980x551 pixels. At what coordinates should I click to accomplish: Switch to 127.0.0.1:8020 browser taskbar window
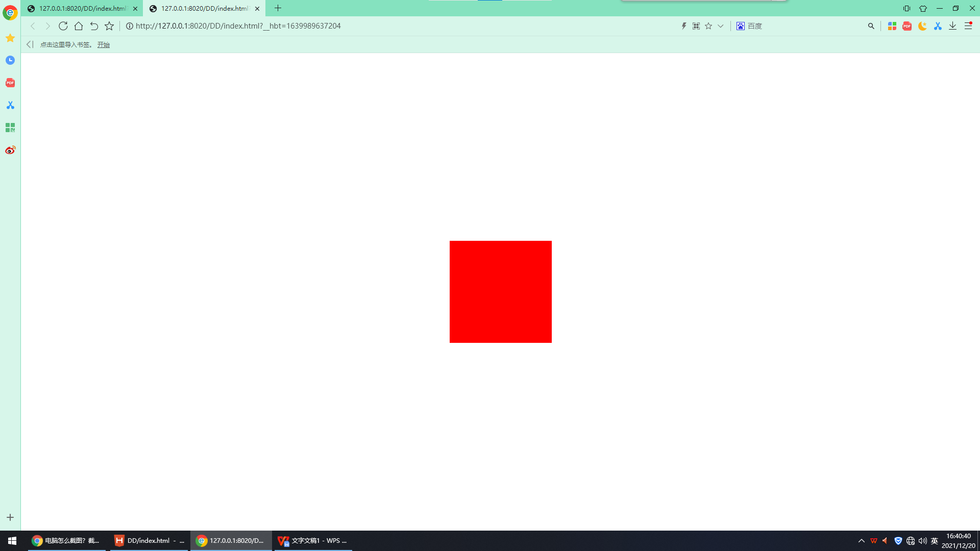[231, 541]
